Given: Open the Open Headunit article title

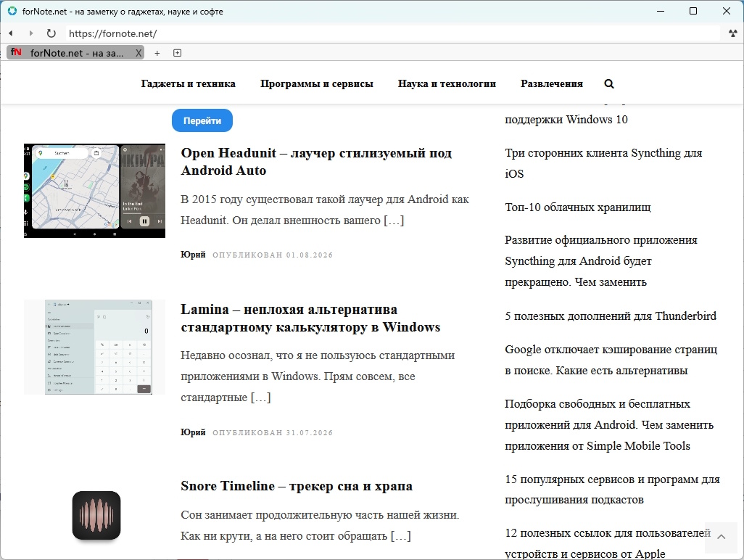Looking at the screenshot, I should point(316,161).
